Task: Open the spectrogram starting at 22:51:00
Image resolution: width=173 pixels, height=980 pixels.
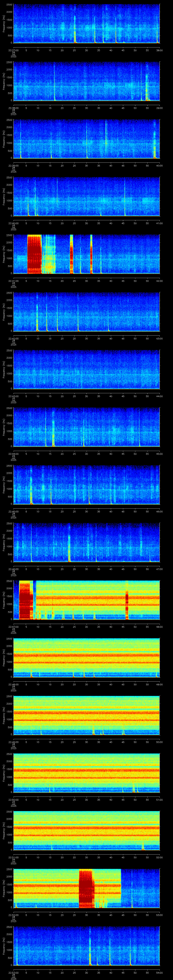Action: (86, 831)
